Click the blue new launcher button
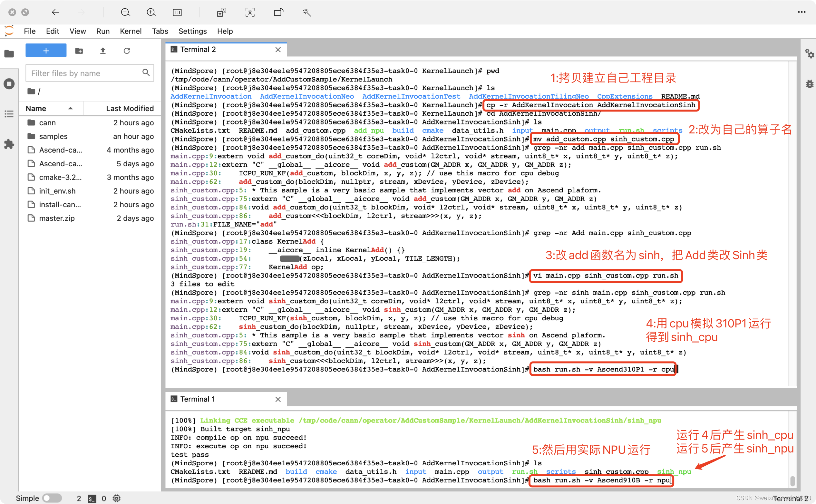 point(46,51)
